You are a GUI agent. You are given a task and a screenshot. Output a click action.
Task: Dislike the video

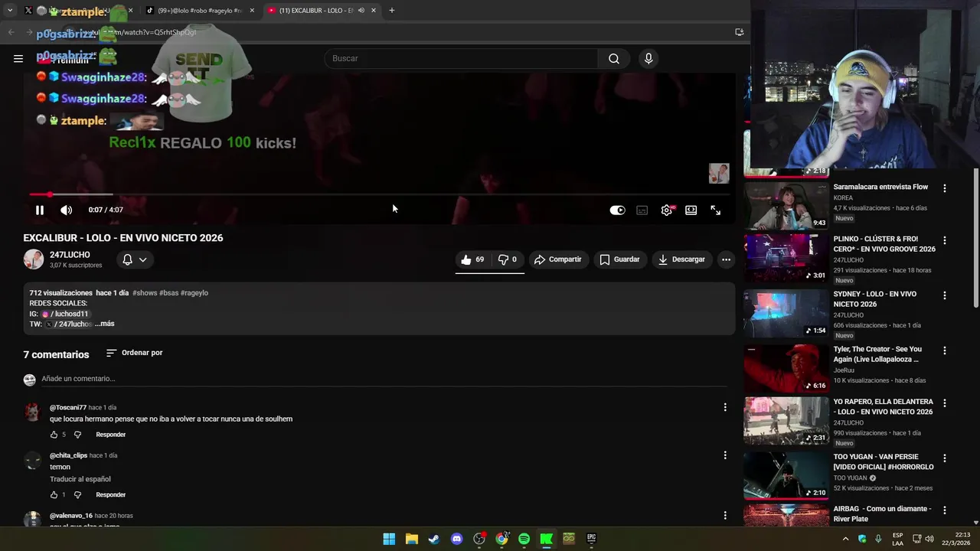click(508, 259)
